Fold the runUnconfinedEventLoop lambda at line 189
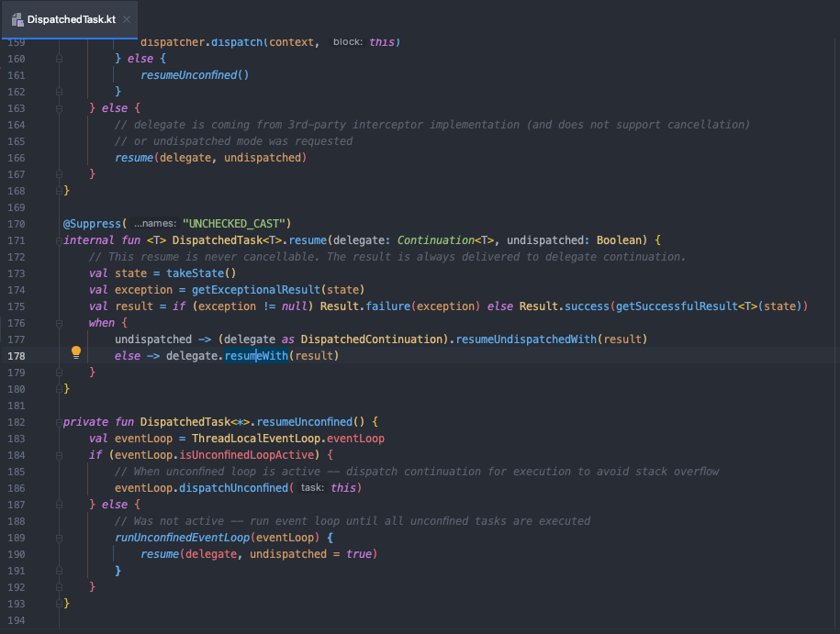 pos(59,538)
